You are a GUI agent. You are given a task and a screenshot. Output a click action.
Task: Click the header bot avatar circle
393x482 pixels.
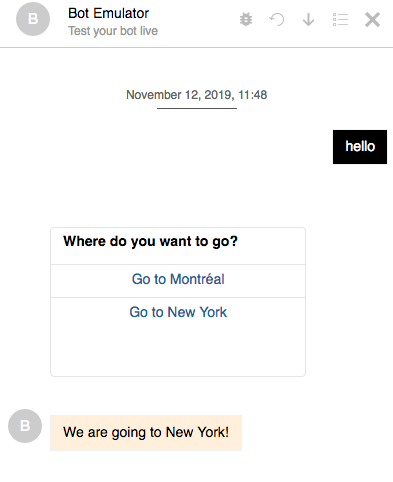33,19
